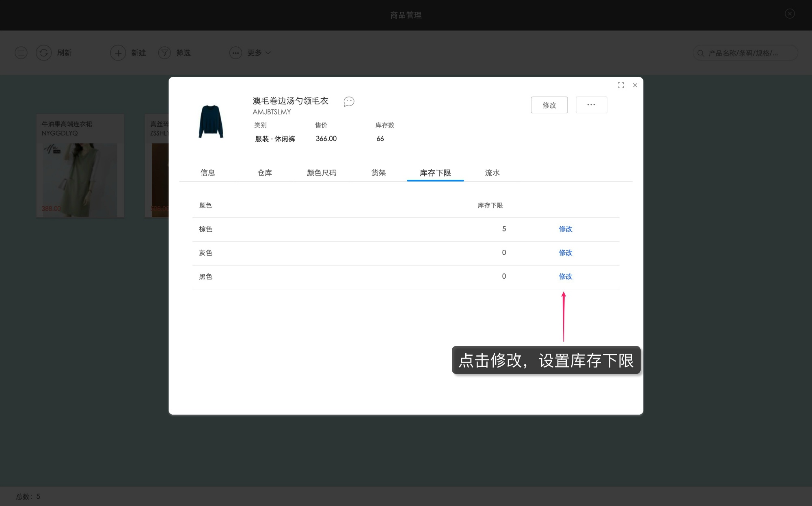Open the three-dot more actions button
The height and width of the screenshot is (506, 812).
591,105
